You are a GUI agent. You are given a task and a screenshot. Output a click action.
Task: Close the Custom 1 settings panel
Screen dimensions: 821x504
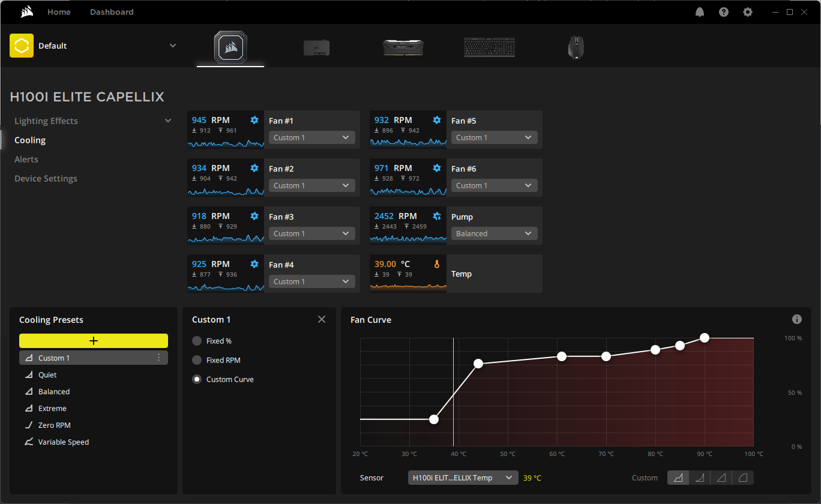pos(322,319)
